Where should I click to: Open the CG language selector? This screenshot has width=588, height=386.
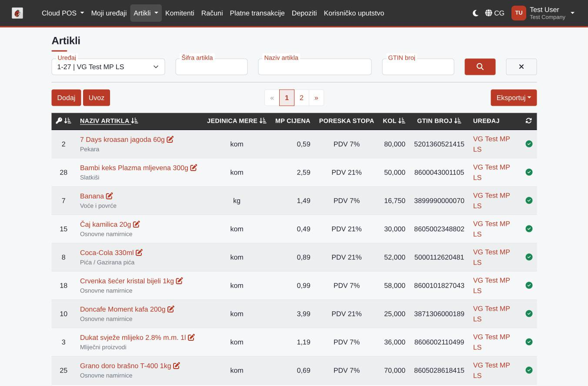coord(494,13)
